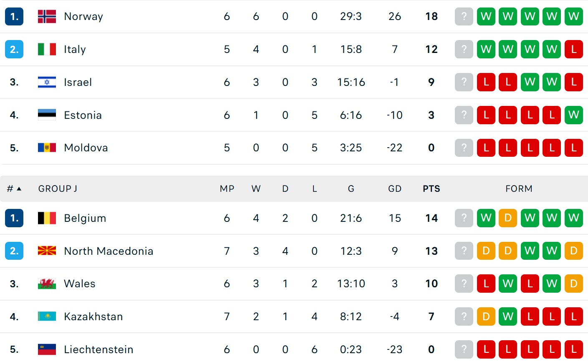Screen dimensions: 588x364
Task: Click the Israel flag icon
Action: [x=47, y=82]
